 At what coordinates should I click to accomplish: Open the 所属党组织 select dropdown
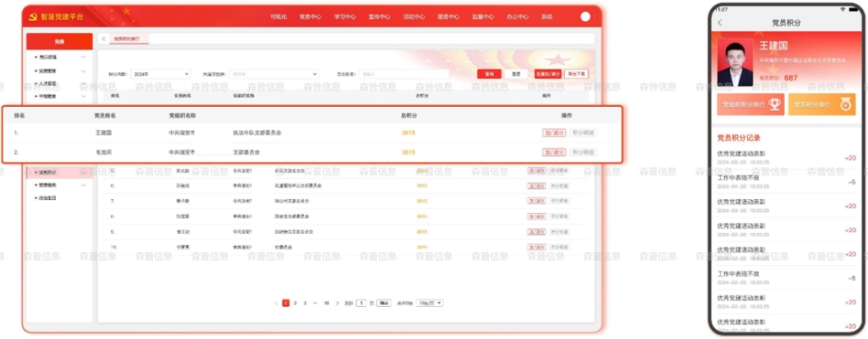274,74
